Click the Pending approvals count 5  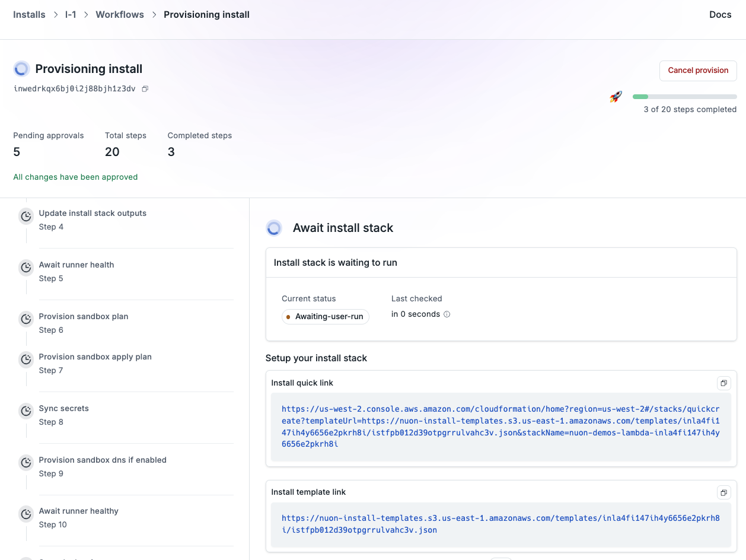tap(17, 152)
